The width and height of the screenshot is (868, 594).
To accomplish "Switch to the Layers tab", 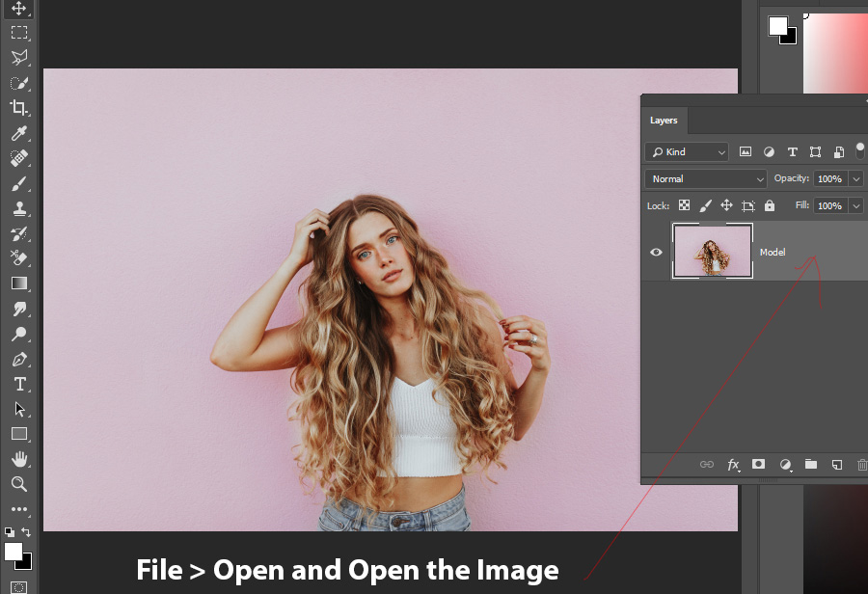I will [x=664, y=121].
